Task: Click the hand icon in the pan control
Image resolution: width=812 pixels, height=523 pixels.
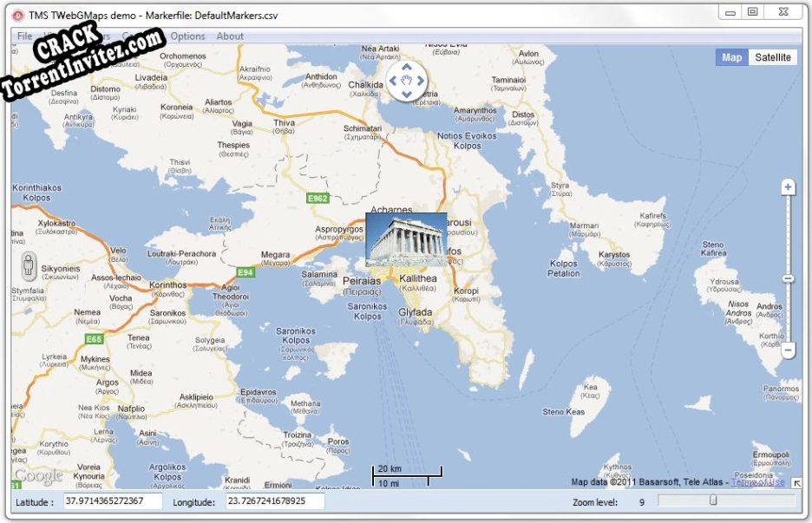Action: 407,81
